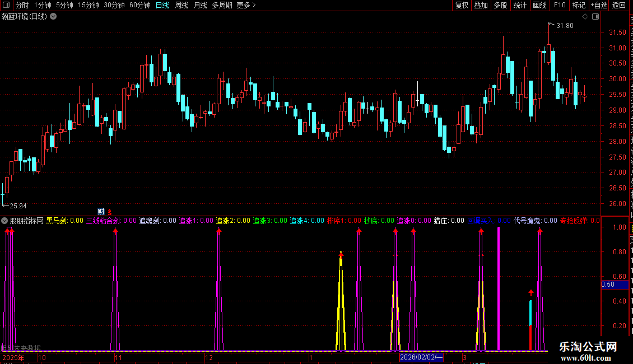Click the diamond icon atop the chart
The width and height of the screenshot is (633, 364).
[x=585, y=17]
